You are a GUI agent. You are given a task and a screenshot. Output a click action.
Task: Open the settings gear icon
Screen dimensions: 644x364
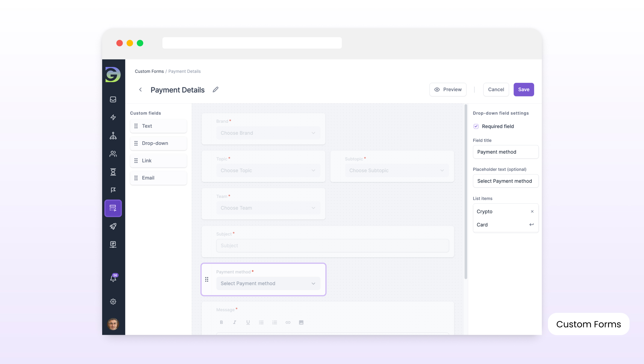[113, 301]
